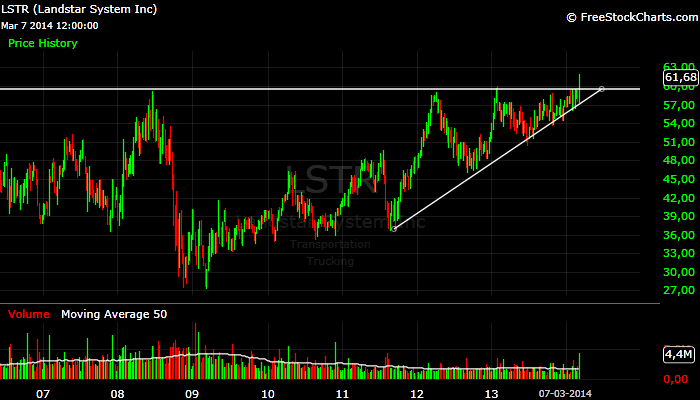The width and height of the screenshot is (700, 400).
Task: Select the trendline's lower anchor point
Action: [394, 229]
